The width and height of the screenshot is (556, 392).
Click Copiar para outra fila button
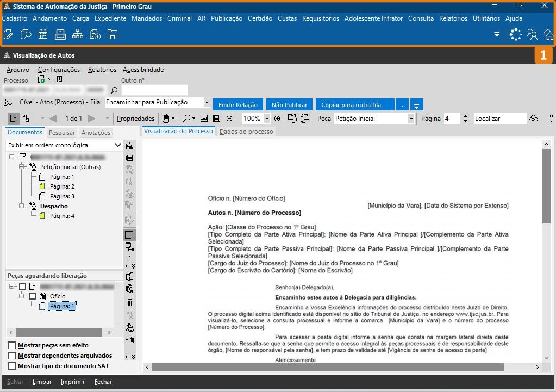pos(355,105)
